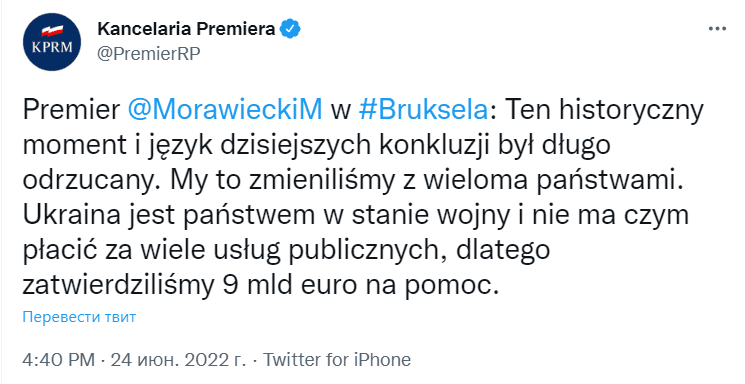Open the @PremierRP handle

click(x=149, y=54)
